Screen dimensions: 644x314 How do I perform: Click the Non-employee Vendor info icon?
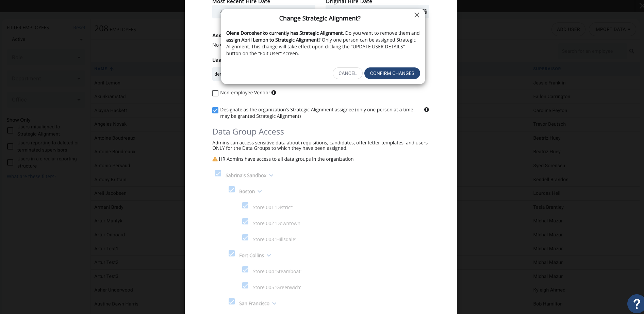[x=274, y=93]
